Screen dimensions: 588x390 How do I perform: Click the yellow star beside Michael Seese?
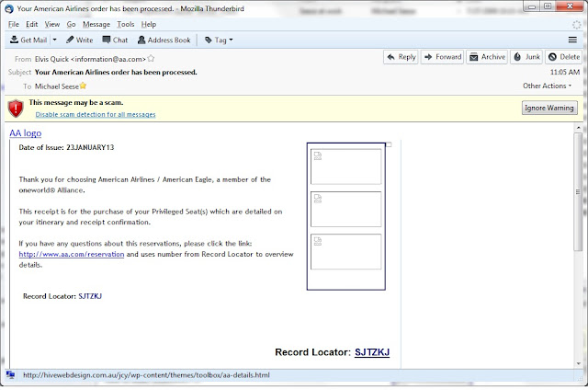[x=83, y=86]
